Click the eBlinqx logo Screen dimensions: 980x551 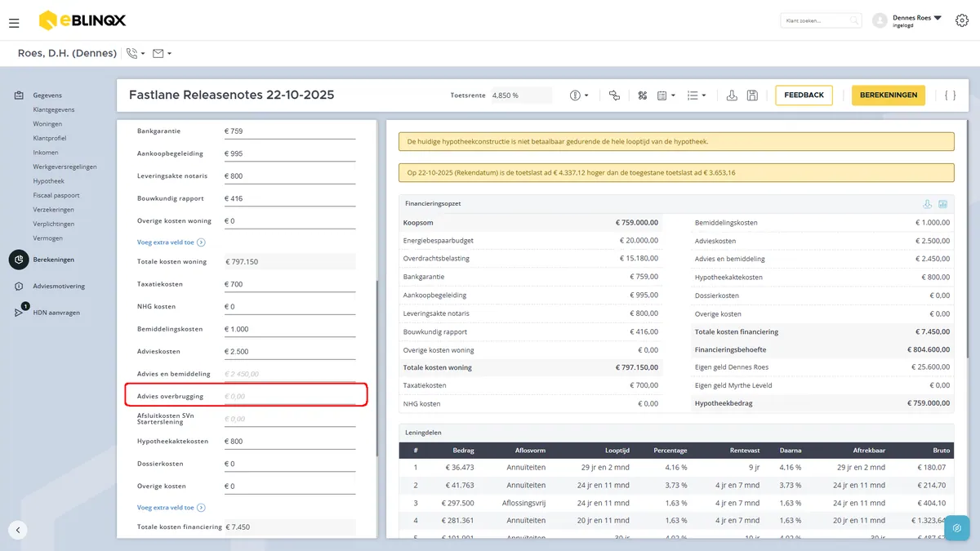tap(82, 20)
